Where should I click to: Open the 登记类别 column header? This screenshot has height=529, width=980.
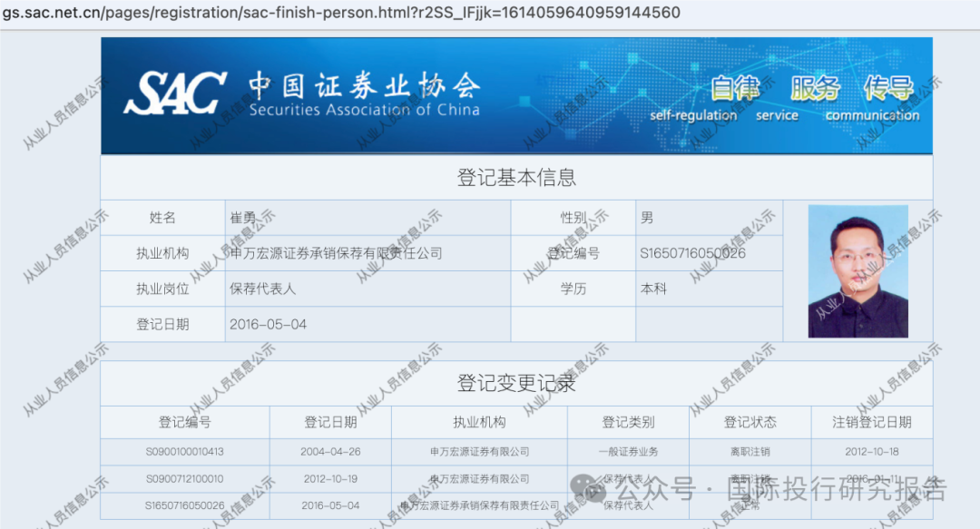pos(627,421)
